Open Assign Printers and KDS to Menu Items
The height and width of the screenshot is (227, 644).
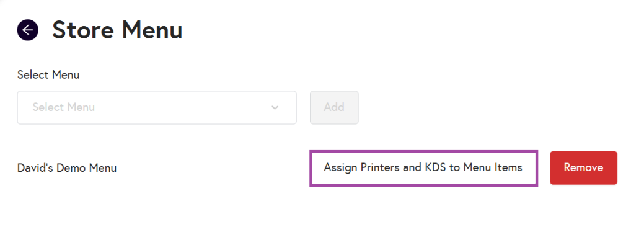click(x=423, y=168)
